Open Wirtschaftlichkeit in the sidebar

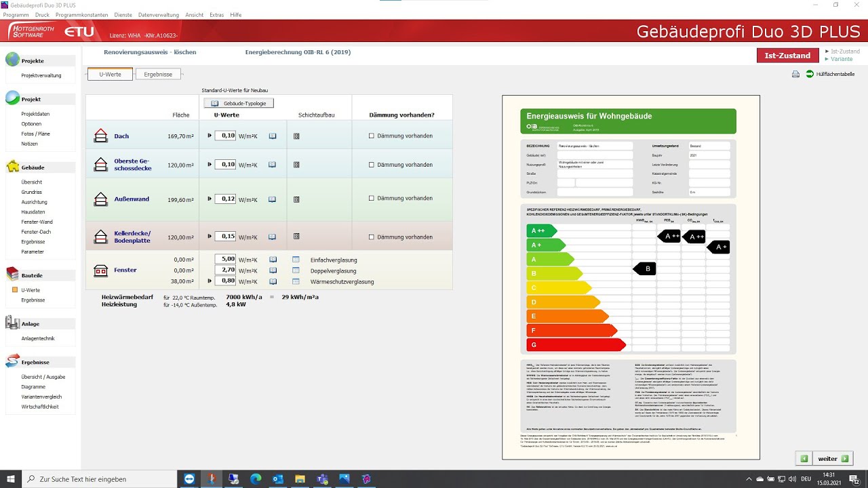40,407
